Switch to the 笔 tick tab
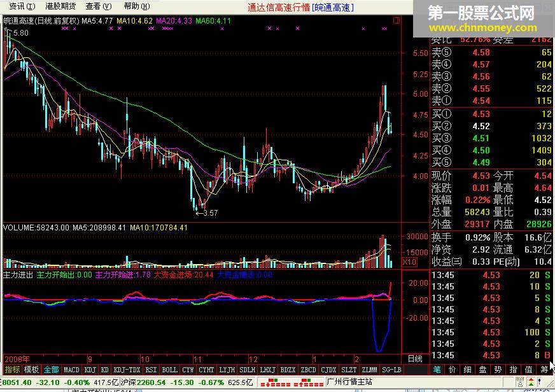 pos(437,370)
